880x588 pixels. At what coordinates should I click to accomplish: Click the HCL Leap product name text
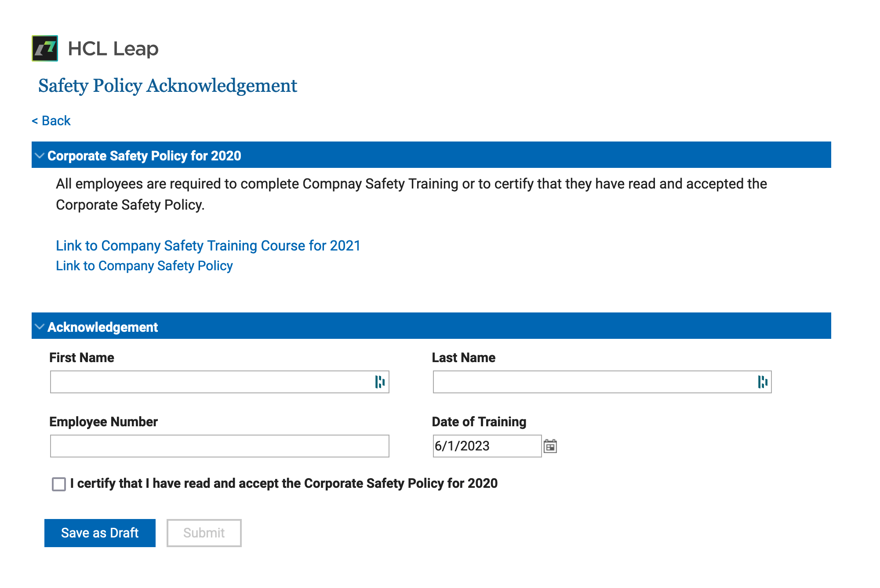tap(113, 48)
